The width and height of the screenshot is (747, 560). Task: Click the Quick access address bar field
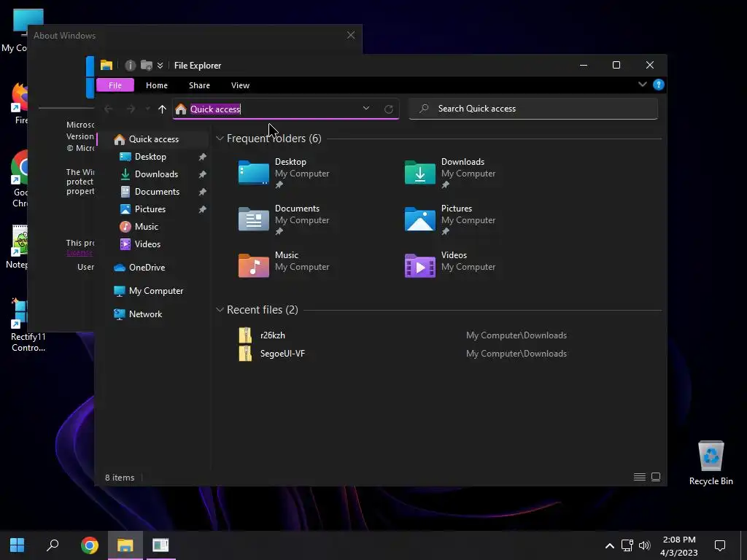point(285,109)
